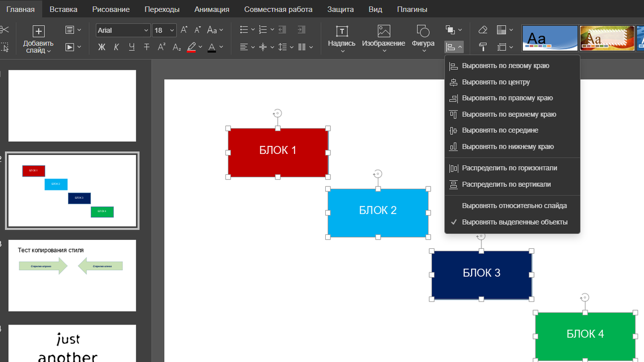Open the Тест копирования стиля slide thumbnail
The width and height of the screenshot is (644, 362).
(72, 275)
